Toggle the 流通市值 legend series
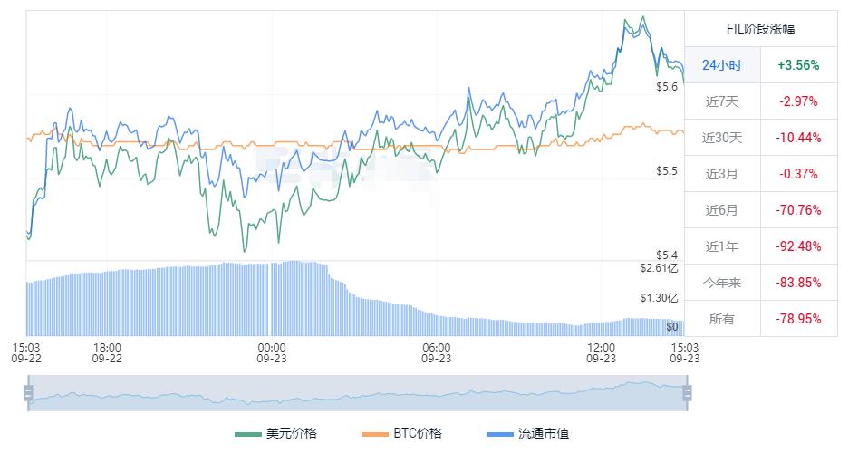This screenshot has width=868, height=453. point(528,433)
